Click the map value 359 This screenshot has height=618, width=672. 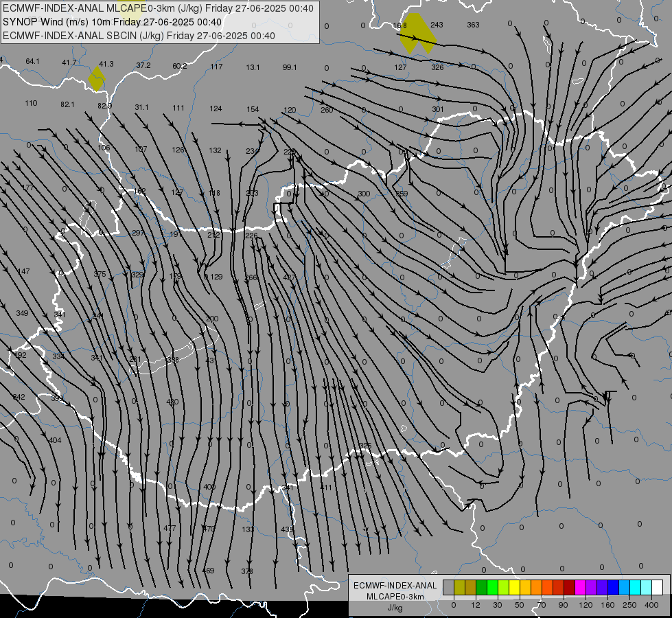pos(402,194)
